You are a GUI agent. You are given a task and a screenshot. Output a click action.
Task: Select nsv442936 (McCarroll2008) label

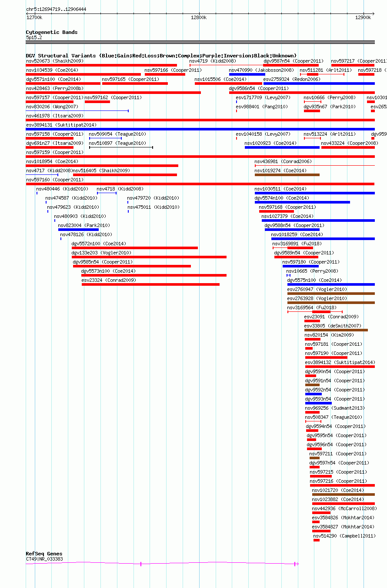tap(344, 508)
